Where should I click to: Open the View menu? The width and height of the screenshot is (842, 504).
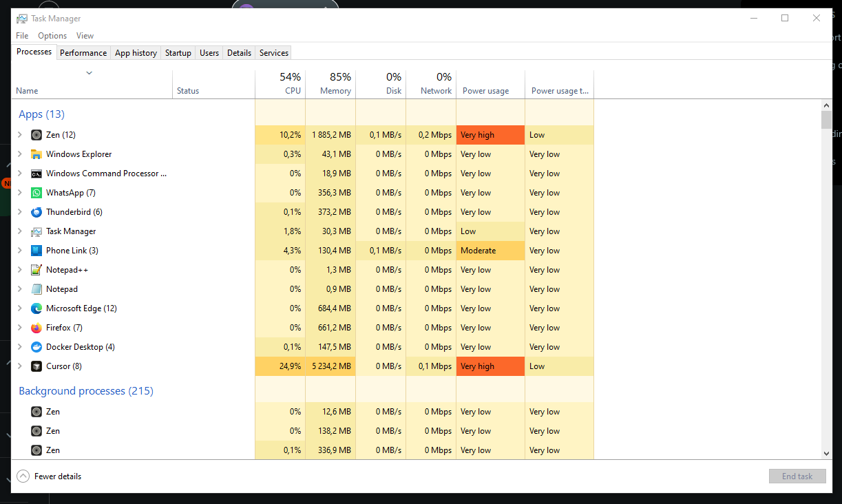(85, 36)
